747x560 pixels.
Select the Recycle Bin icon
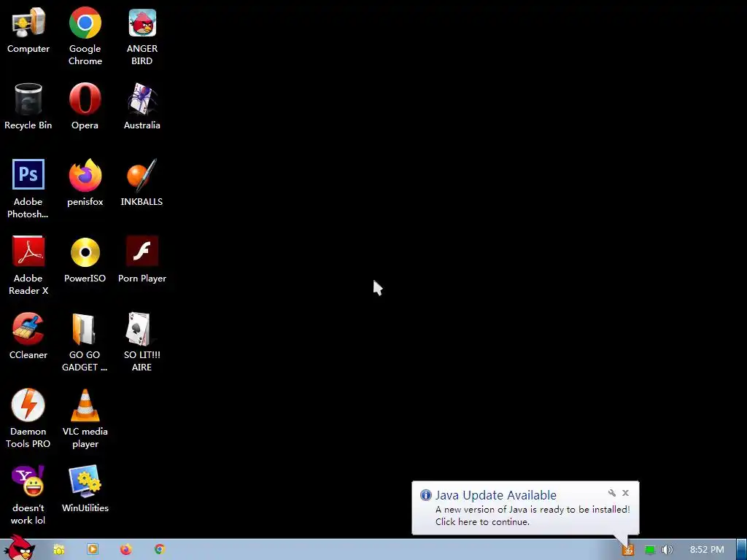(28, 106)
